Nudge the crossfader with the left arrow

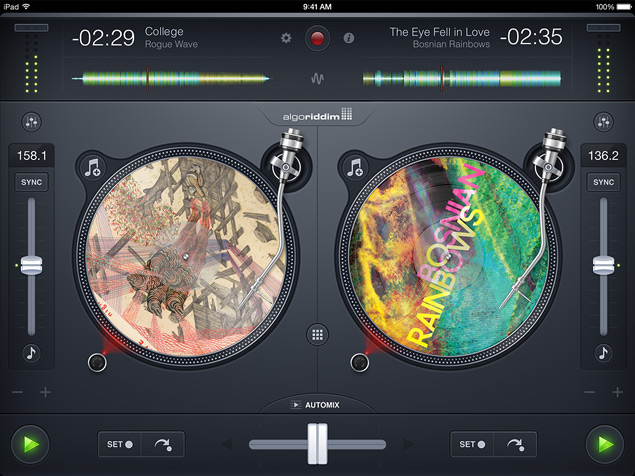point(227,444)
